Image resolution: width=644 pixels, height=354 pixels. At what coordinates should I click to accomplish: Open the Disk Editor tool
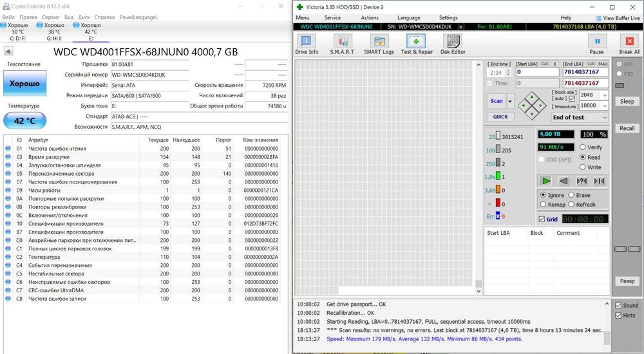pyautogui.click(x=453, y=44)
